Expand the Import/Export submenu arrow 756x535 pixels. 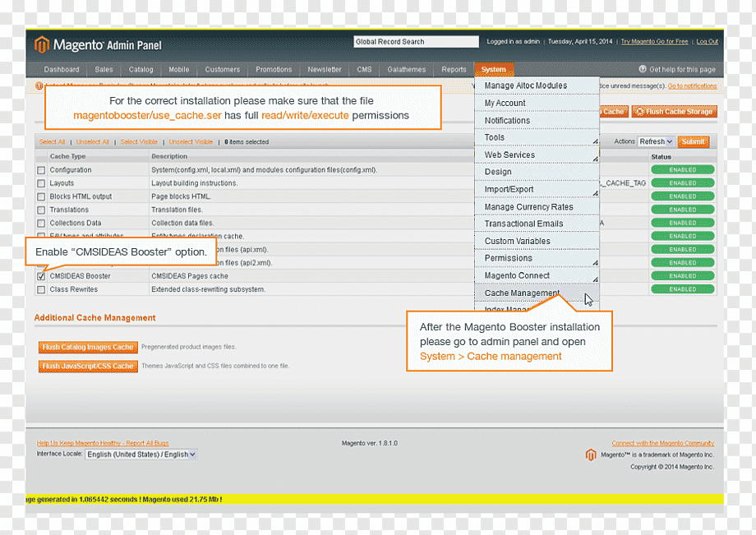[x=596, y=193]
